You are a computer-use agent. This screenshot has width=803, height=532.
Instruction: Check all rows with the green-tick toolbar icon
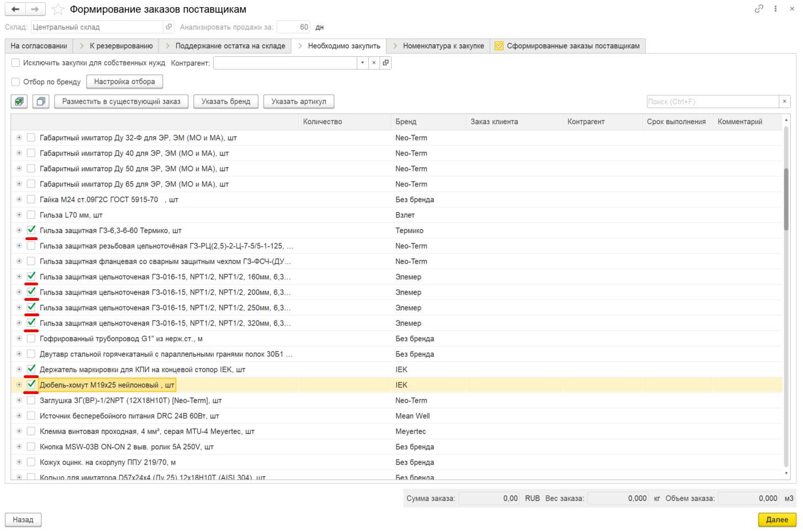coord(19,102)
